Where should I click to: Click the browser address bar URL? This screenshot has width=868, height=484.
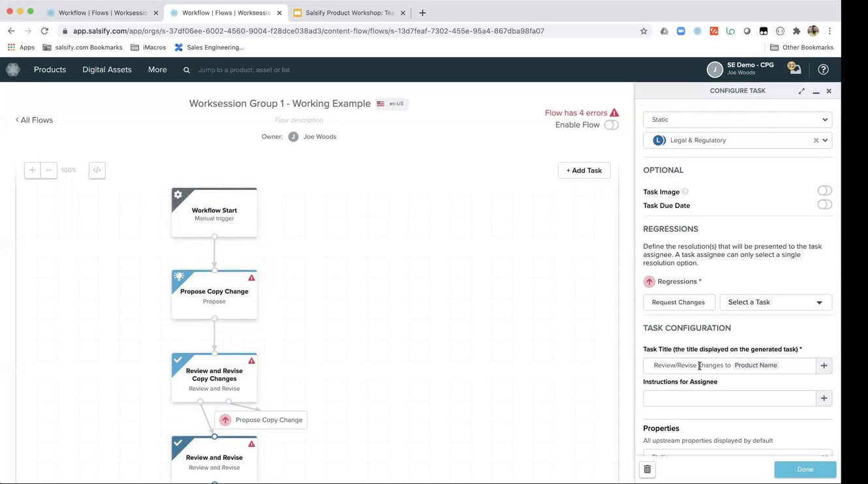308,31
